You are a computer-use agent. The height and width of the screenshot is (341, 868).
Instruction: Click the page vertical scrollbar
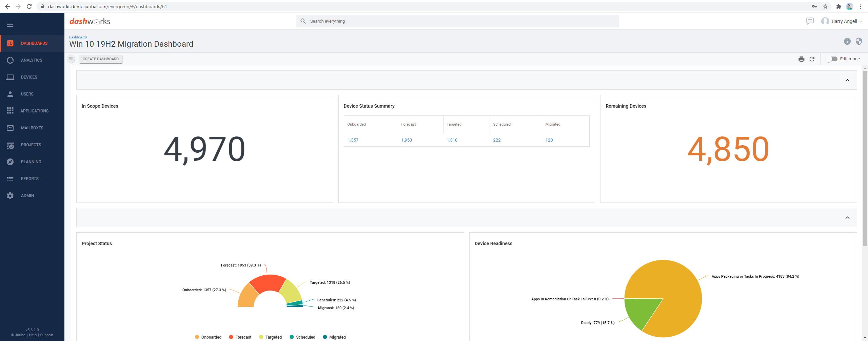point(865,158)
